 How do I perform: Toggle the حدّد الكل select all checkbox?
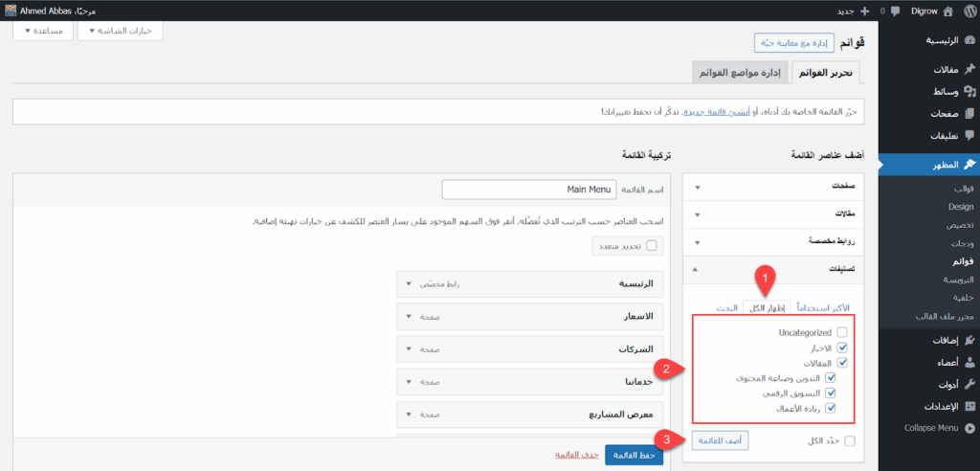click(850, 440)
